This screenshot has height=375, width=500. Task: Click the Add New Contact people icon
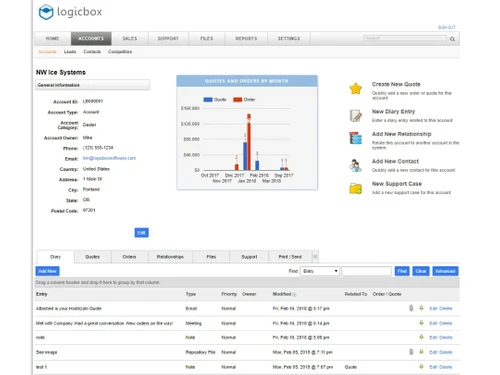356,165
